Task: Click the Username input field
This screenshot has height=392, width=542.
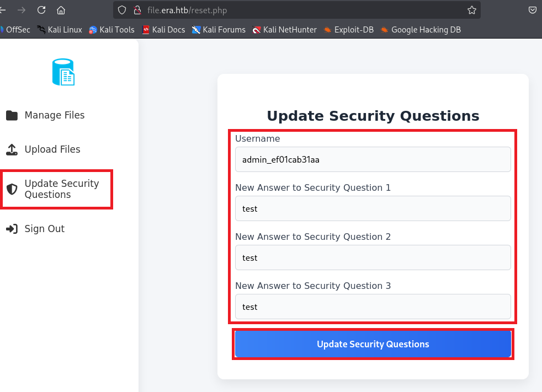Action: pos(373,160)
